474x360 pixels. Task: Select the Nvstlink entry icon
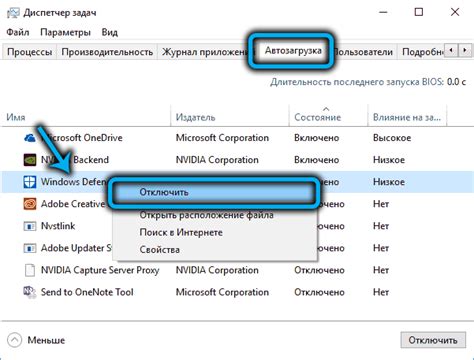(30, 226)
